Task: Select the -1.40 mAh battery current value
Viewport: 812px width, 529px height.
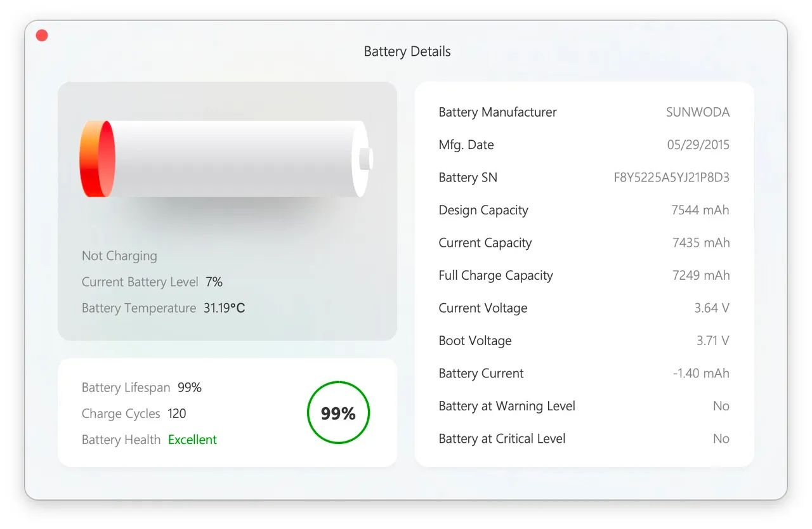Action: (x=701, y=374)
